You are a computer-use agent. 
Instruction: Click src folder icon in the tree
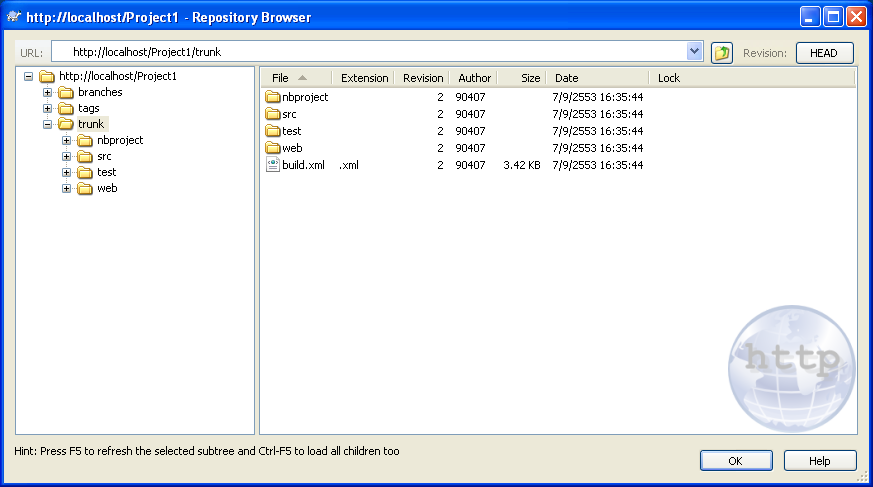85,156
